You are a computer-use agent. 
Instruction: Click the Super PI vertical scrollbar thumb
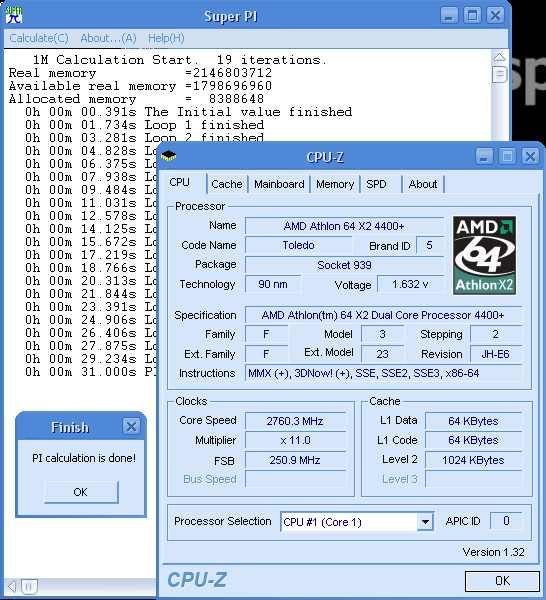pyautogui.click(x=499, y=74)
